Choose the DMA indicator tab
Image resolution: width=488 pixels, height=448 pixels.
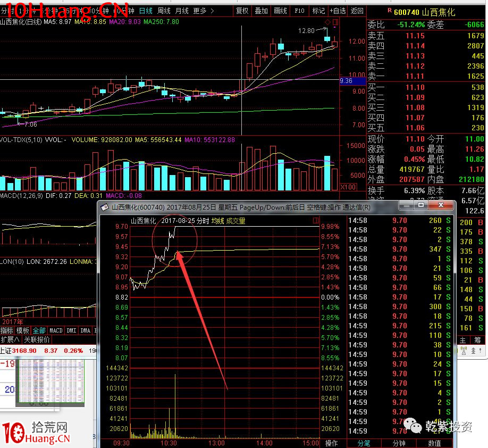[85, 330]
